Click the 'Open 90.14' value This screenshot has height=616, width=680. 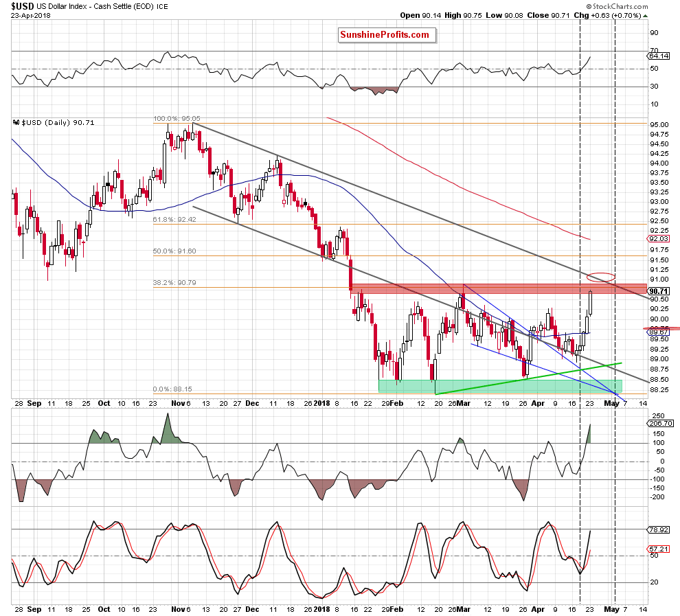pos(420,15)
